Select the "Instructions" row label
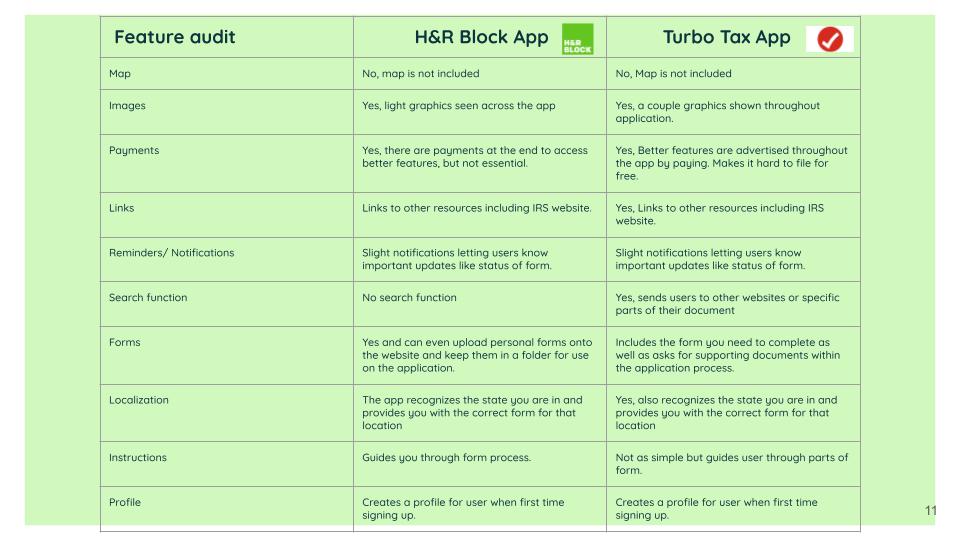Viewport: 960px width, 540px height. pyautogui.click(x=138, y=458)
